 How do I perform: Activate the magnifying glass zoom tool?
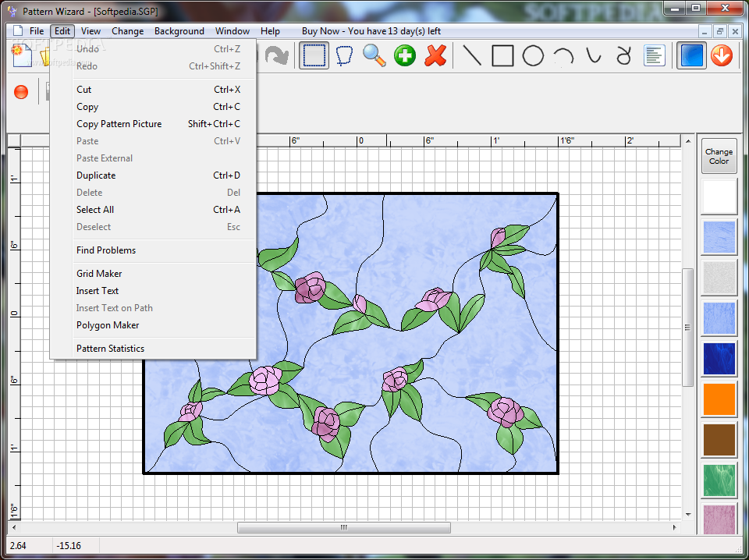click(x=374, y=56)
